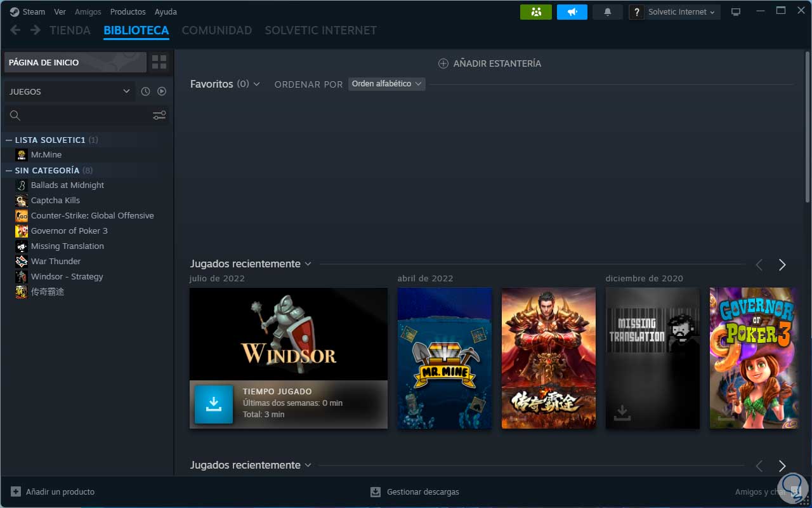Open the Amigos menu
The image size is (812, 508).
pyautogui.click(x=88, y=11)
